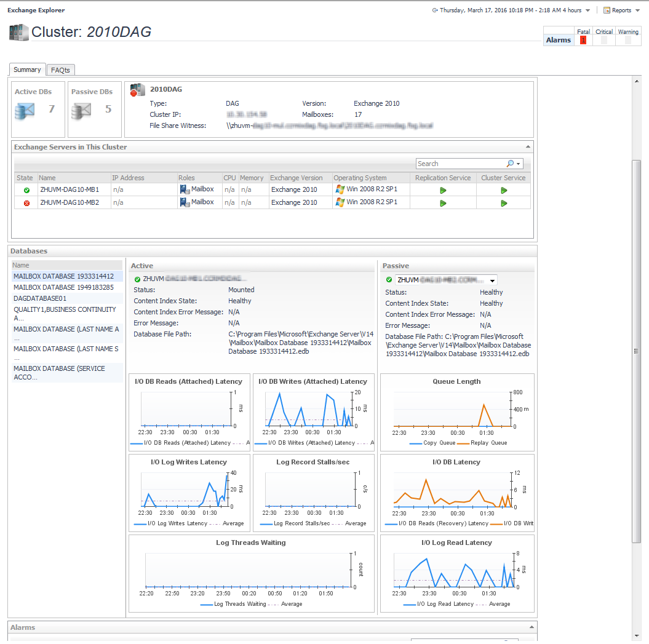The width and height of the screenshot is (649, 644).
Task: Click the Warning alarms count cell
Action: coord(628,40)
